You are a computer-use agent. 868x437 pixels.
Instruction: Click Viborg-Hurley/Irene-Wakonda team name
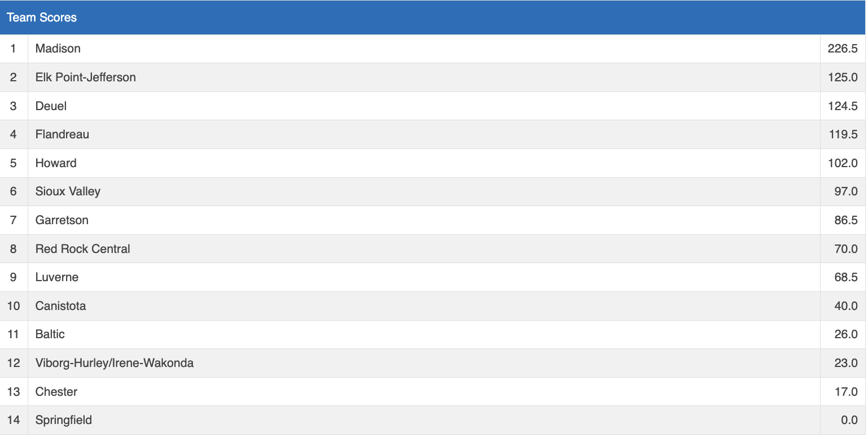[115, 363]
